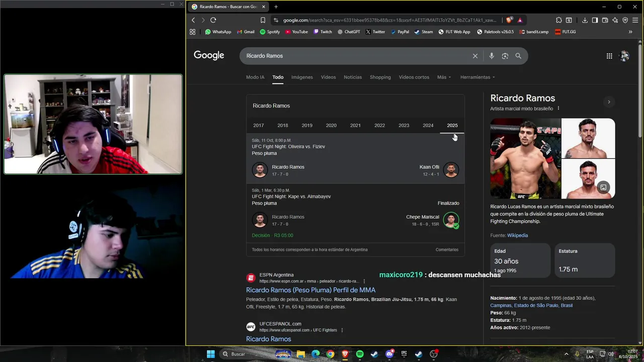Click Comentarios feedback link
644x362 pixels.
(447, 249)
